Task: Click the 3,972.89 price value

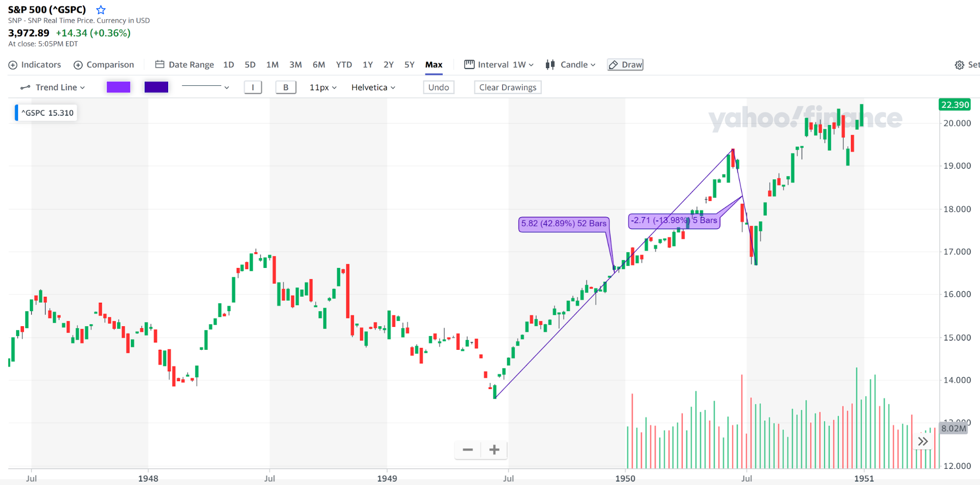Action: coord(29,33)
